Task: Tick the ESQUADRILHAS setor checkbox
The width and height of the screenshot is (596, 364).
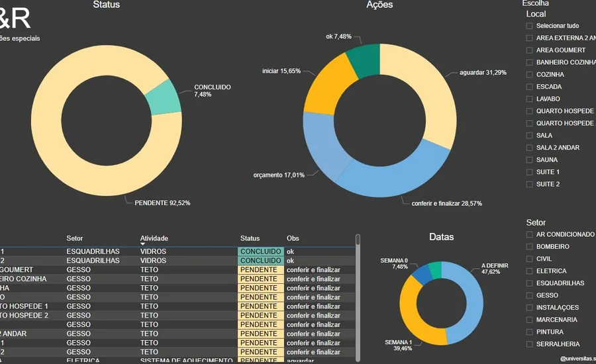Action: pos(529,283)
